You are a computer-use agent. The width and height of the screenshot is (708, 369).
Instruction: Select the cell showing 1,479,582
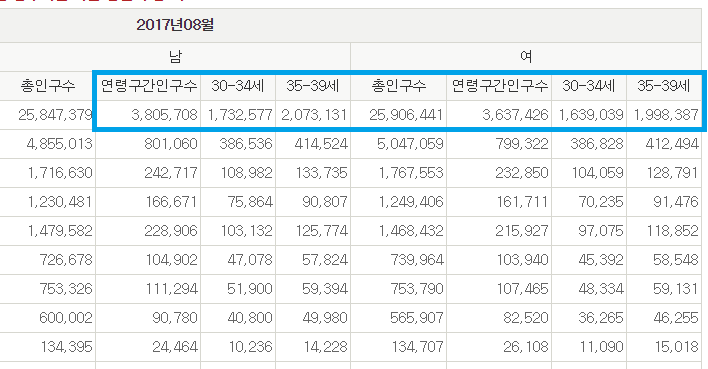click(47, 231)
